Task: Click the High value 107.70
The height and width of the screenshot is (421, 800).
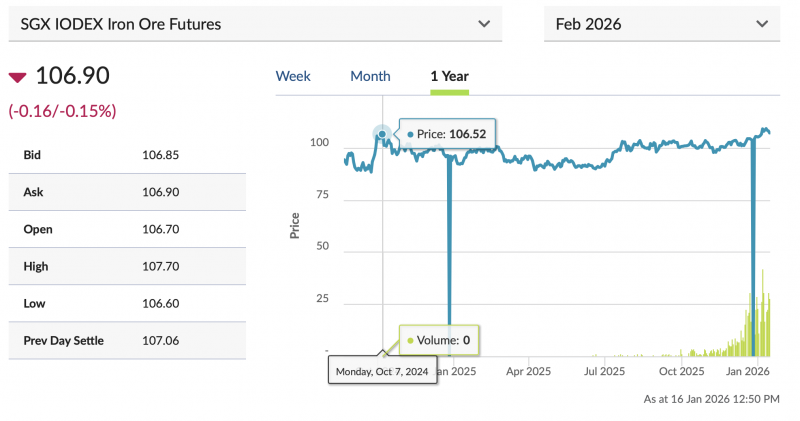Action: 163,267
